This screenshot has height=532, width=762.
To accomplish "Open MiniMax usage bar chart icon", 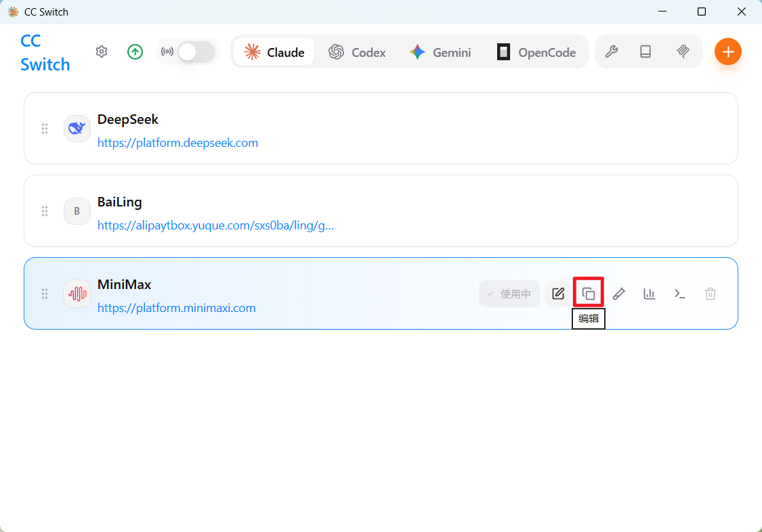I will [x=650, y=294].
